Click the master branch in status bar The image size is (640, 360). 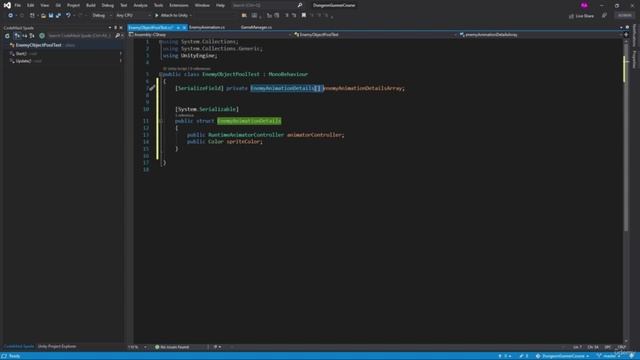pos(608,356)
